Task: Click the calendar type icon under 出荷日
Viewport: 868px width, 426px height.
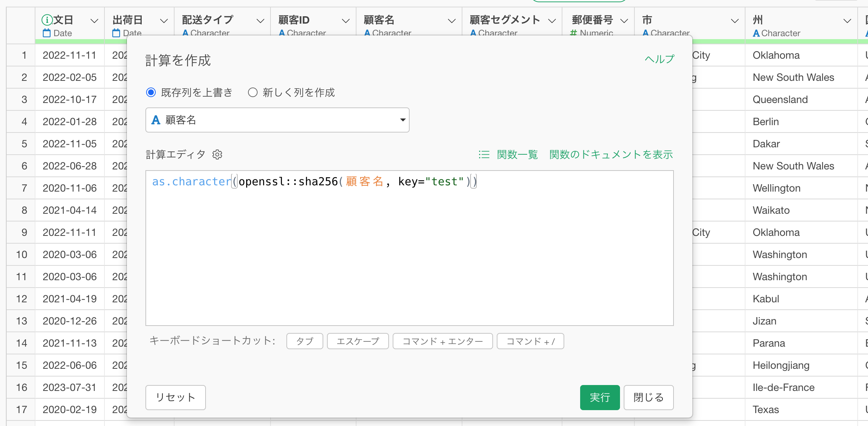Action: (x=116, y=33)
